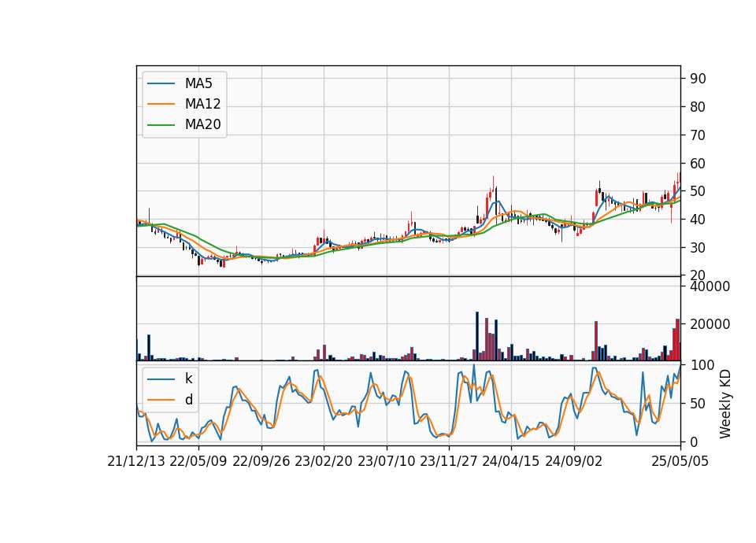This screenshot has width=756, height=543.
Task: Click the blue MA5 legend line sample
Action: point(161,83)
